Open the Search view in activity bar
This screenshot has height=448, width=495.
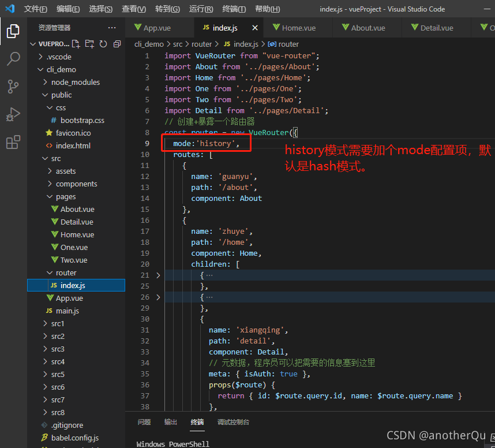13,59
